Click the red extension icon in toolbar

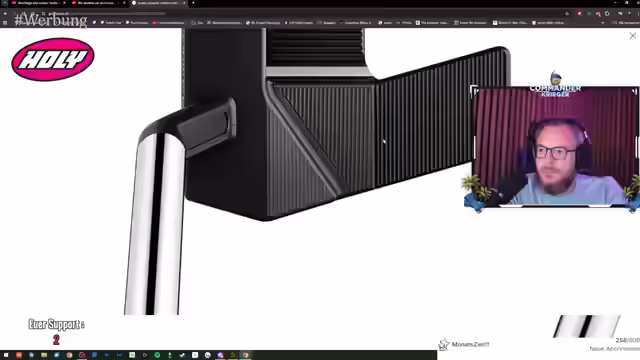pyautogui.click(x=579, y=13)
